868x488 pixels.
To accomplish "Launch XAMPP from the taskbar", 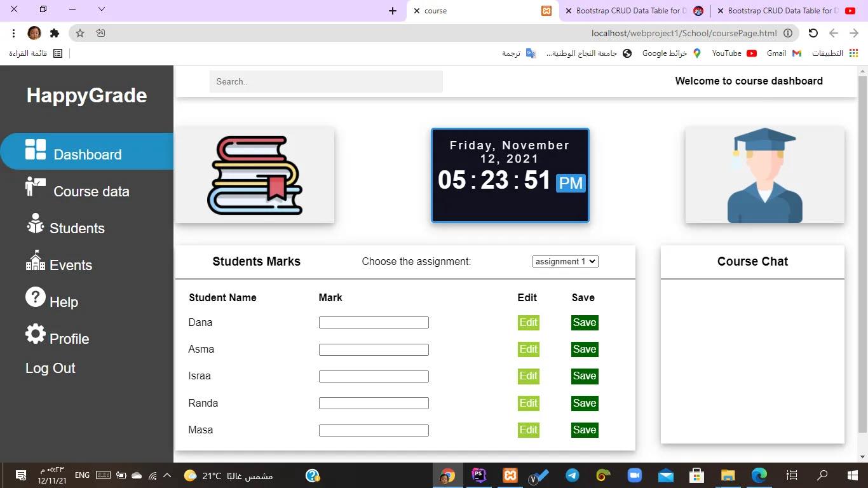I will pos(510,475).
